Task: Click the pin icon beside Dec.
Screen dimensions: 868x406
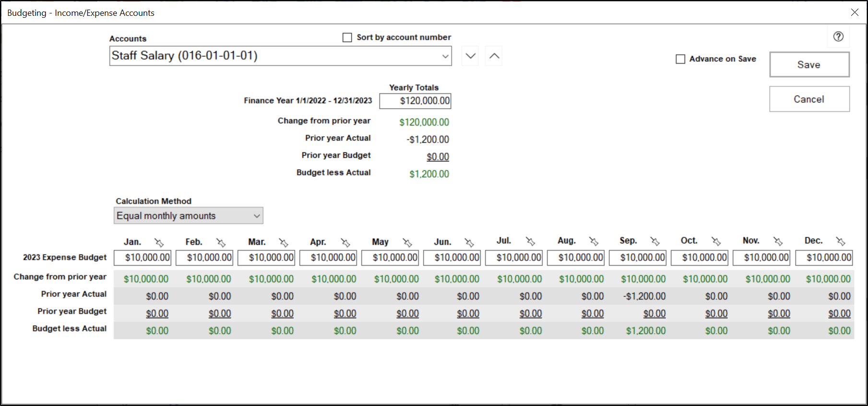Action: [x=841, y=241]
